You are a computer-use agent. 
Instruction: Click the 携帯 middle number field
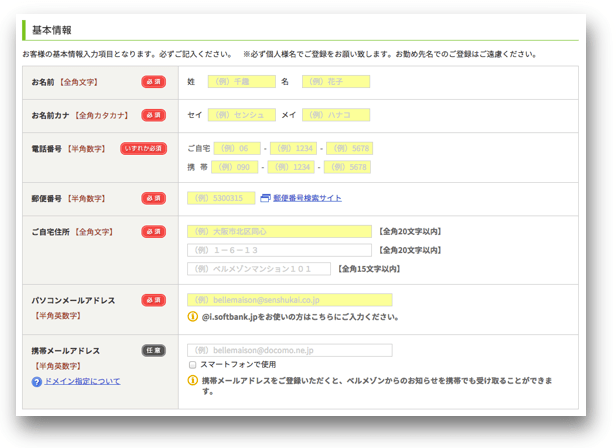[x=291, y=167]
